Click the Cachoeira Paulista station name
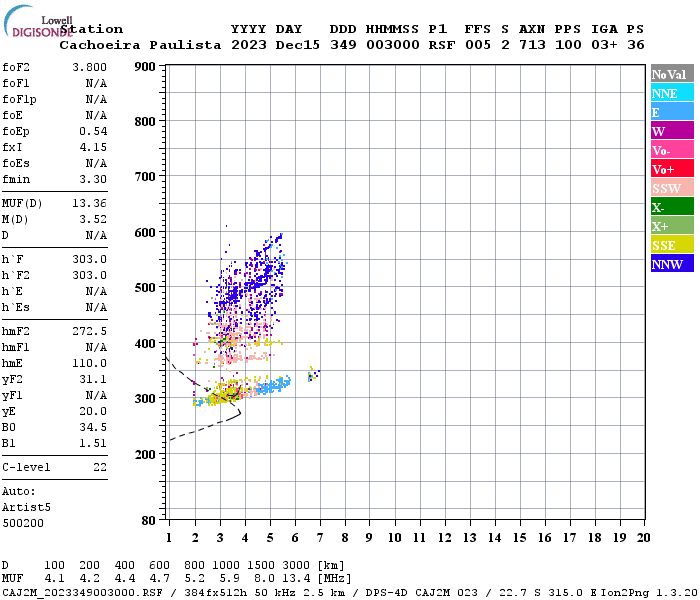This screenshot has width=700, height=600. click(x=140, y=45)
